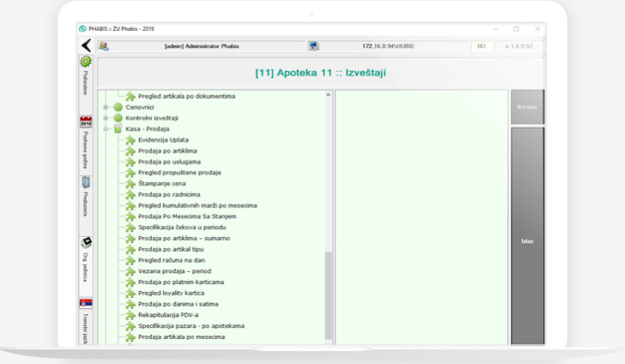Click puzzle icon for Vezana prodaja – period
625x364 pixels.
[130, 271]
